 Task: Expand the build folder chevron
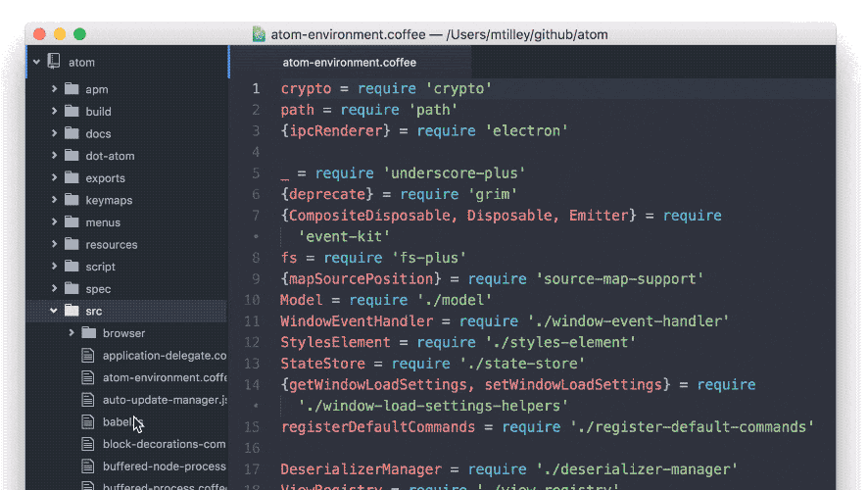(55, 112)
